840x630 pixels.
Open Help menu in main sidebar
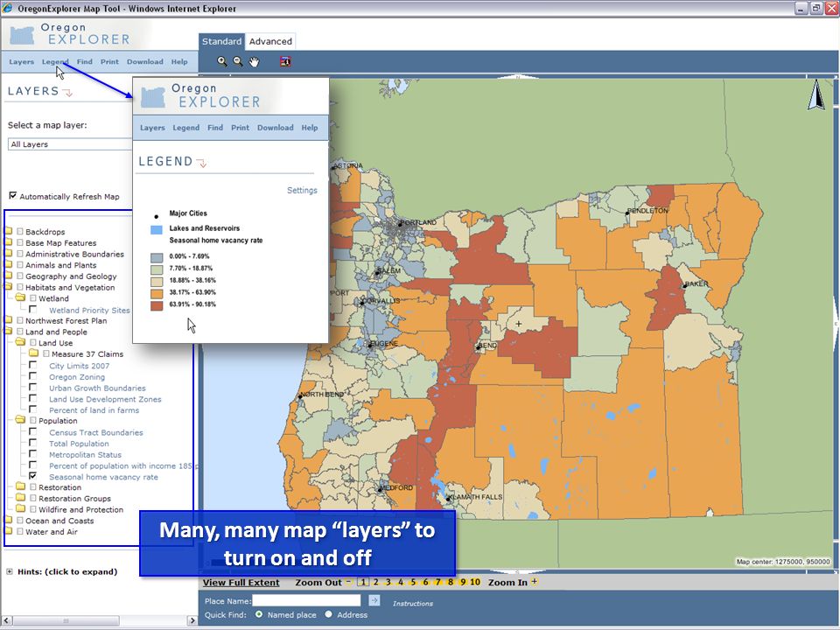click(x=179, y=61)
